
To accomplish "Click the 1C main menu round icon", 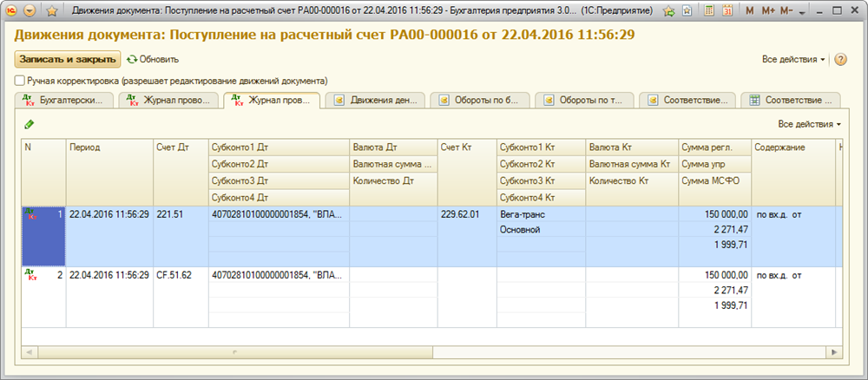I will tap(10, 11).
